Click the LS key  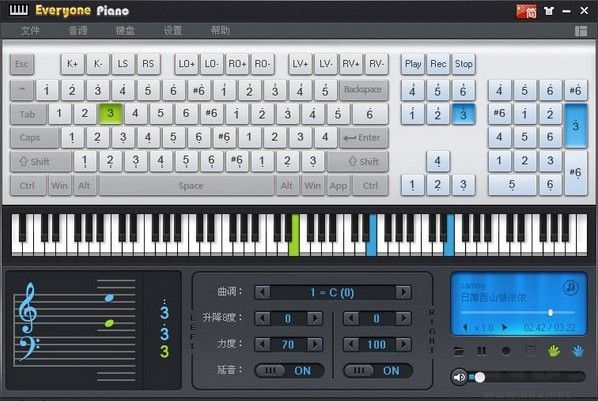point(123,64)
